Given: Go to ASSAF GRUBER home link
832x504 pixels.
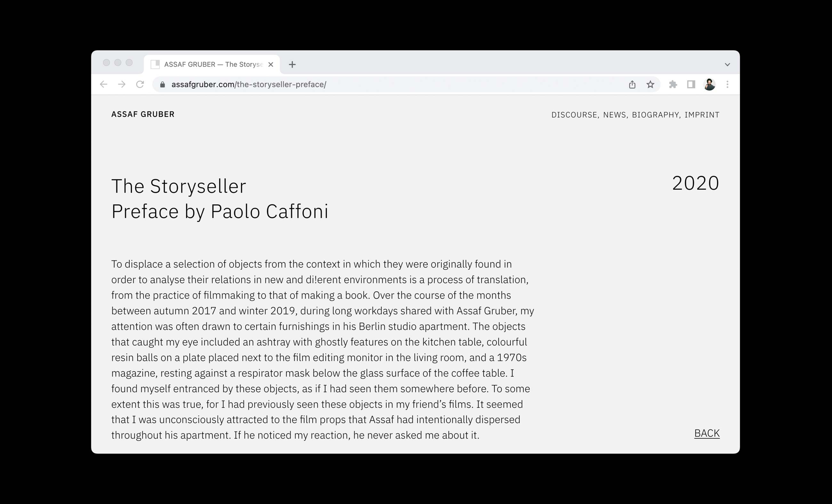Looking at the screenshot, I should pyautogui.click(x=143, y=114).
